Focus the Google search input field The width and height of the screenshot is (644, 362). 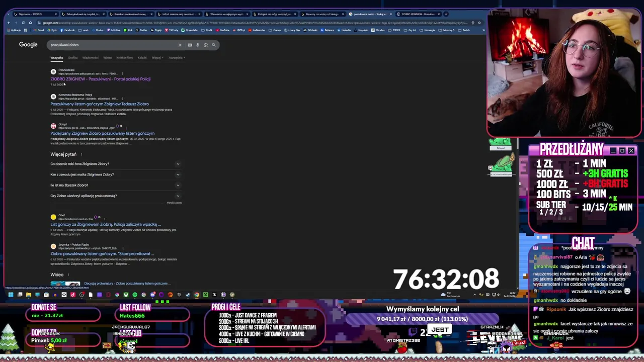113,45
